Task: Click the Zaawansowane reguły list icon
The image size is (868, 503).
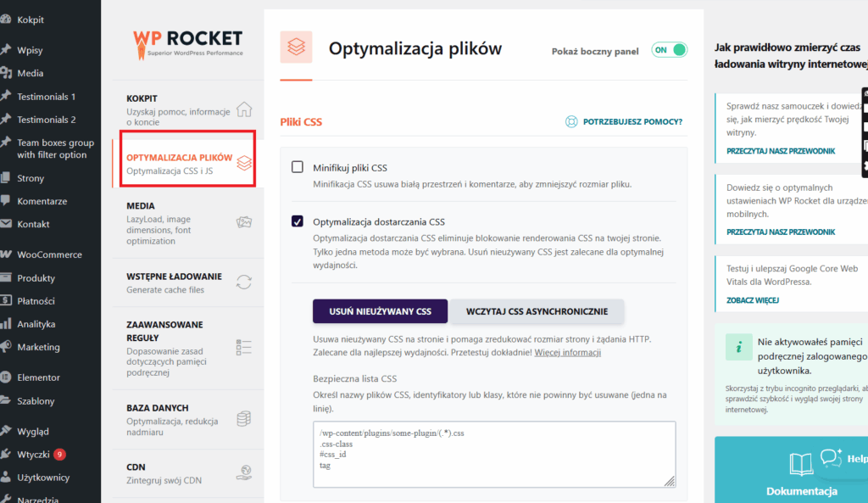Action: coord(244,349)
